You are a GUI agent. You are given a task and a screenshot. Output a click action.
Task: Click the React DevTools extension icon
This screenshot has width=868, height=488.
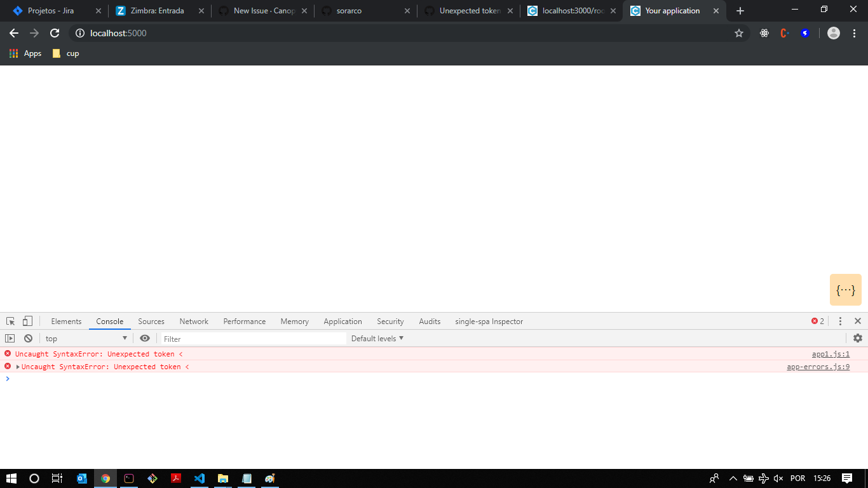[x=764, y=32]
